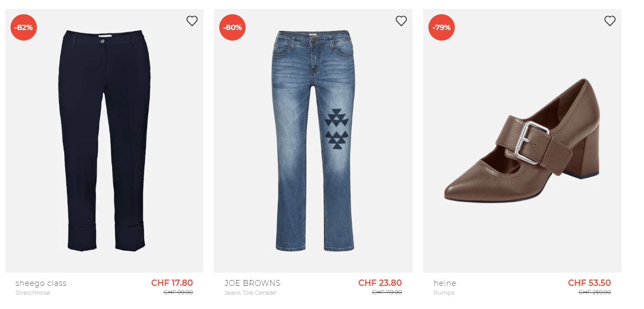Open the sheego class brand link
Screen dimensions: 644x309
coord(41,283)
